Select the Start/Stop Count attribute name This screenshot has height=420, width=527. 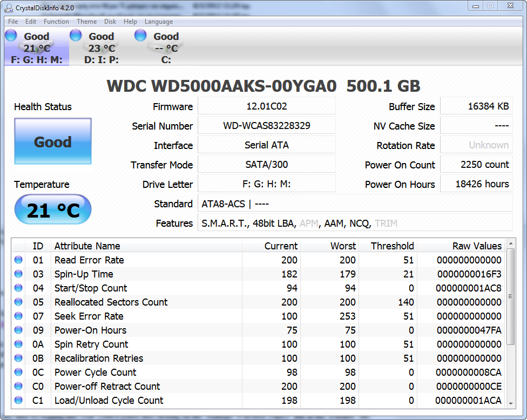click(91, 288)
